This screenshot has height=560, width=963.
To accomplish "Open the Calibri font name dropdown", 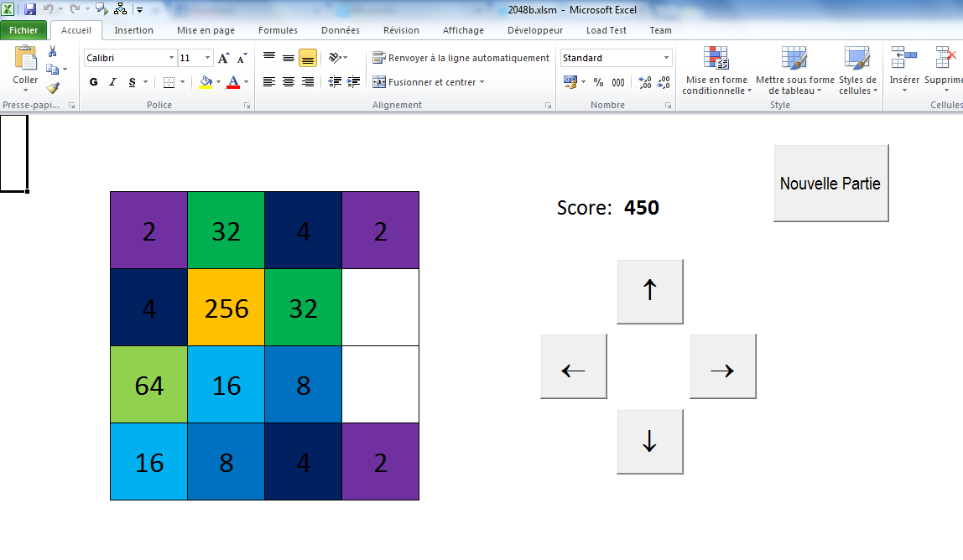I will click(x=171, y=58).
